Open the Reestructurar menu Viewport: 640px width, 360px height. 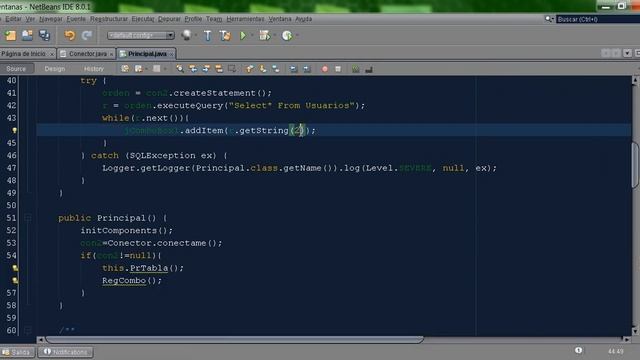point(109,19)
